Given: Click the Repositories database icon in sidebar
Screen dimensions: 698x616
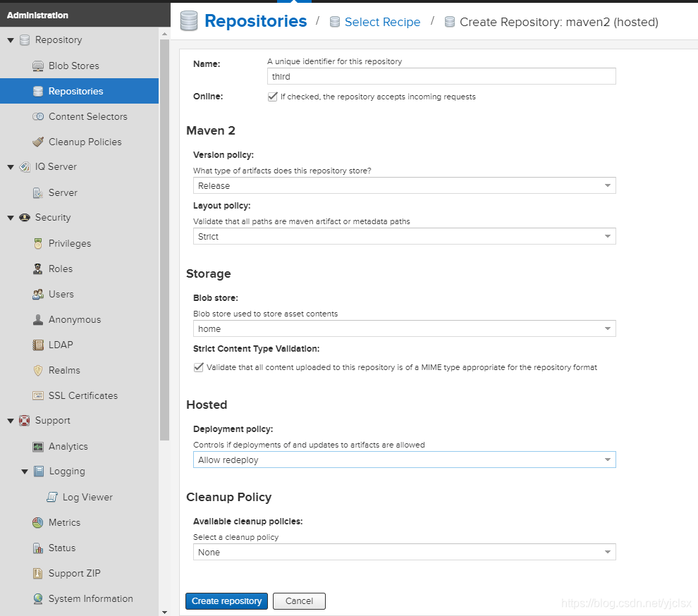Looking at the screenshot, I should point(38,91).
